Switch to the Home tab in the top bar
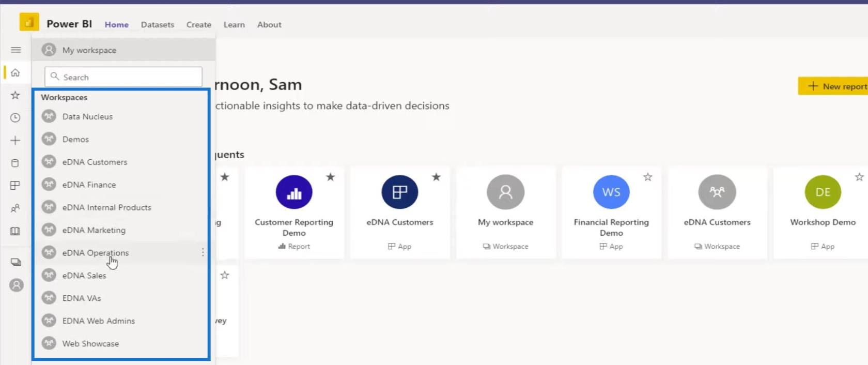 coord(117,24)
